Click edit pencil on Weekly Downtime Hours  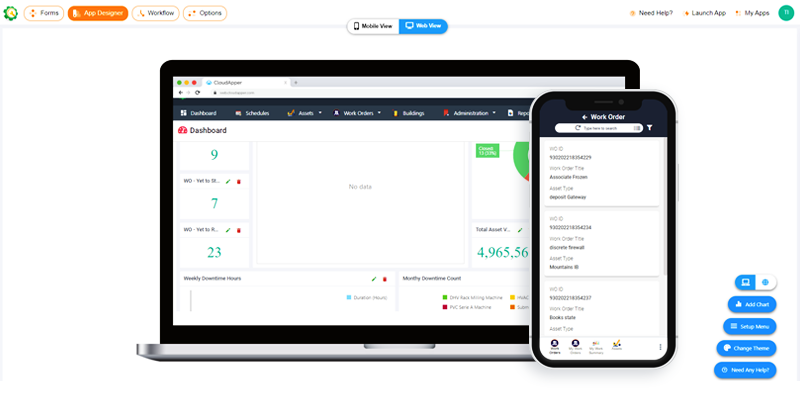coord(374,278)
